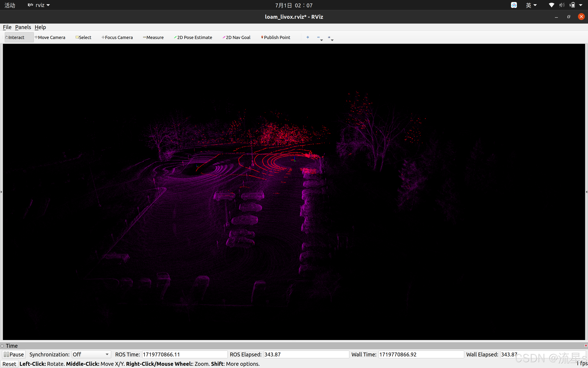Image resolution: width=588 pixels, height=368 pixels.
Task: Close the Time panel
Action: [x=586, y=346]
